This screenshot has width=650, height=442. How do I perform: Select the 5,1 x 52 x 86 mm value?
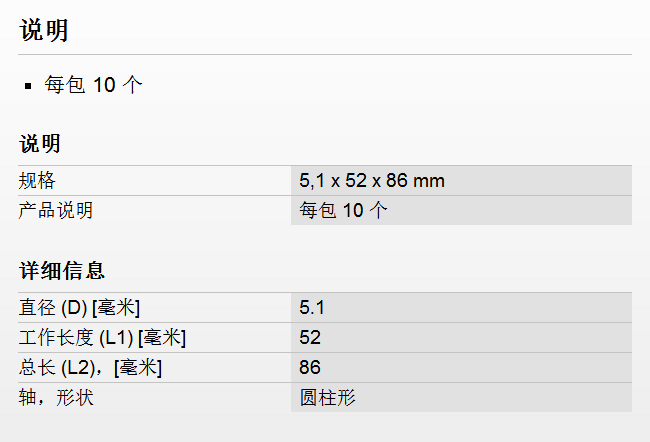click(x=372, y=181)
